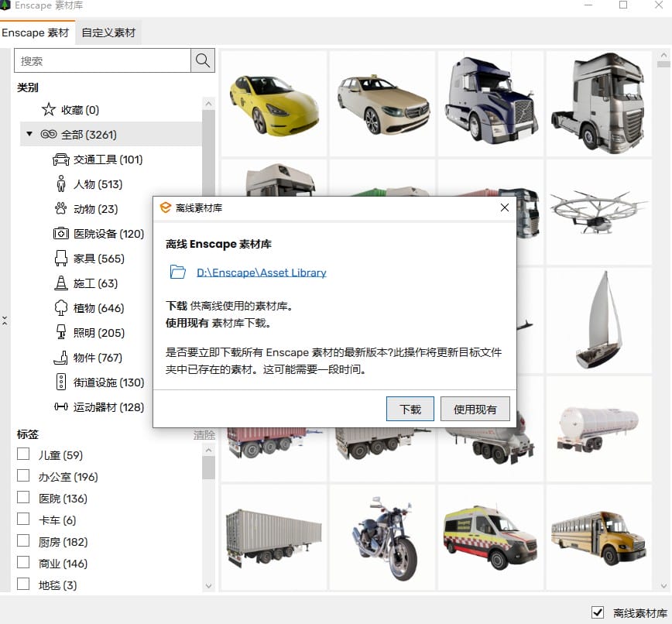672x624 pixels.
Task: Click the people category icon
Action: coord(61,183)
